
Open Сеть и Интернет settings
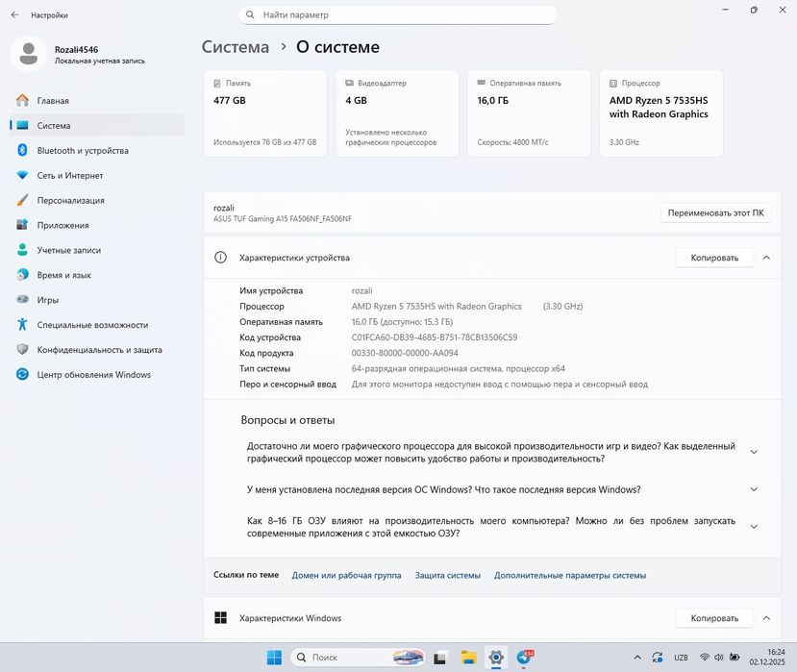click(x=96, y=175)
